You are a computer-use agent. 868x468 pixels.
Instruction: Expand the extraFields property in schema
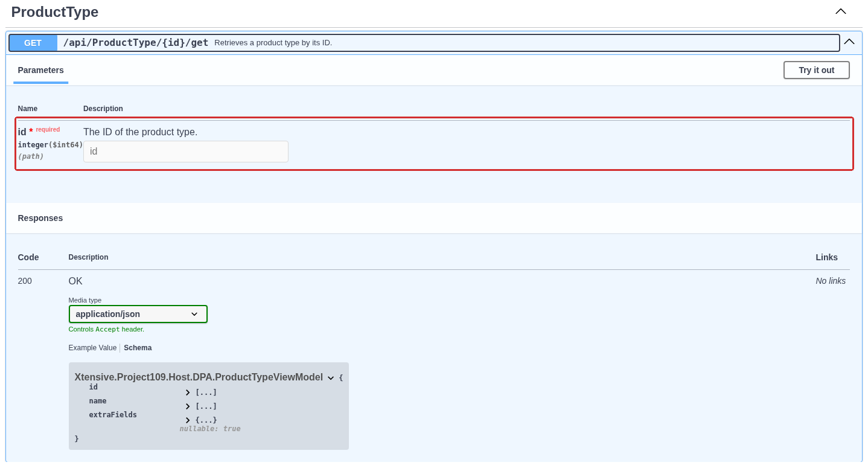tap(188, 420)
